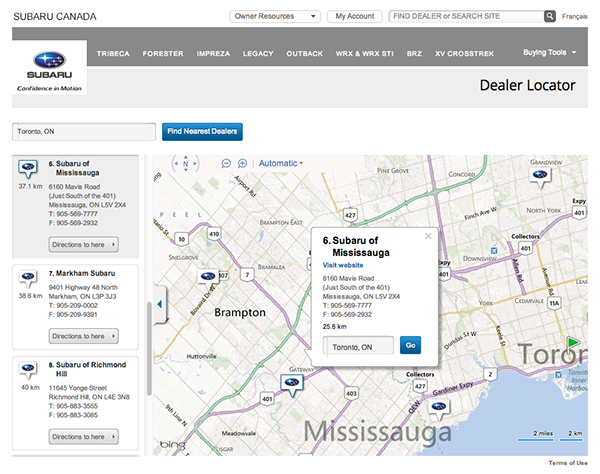Click Directions to here for Mississauga
This screenshot has height=474, width=600.
click(83, 244)
